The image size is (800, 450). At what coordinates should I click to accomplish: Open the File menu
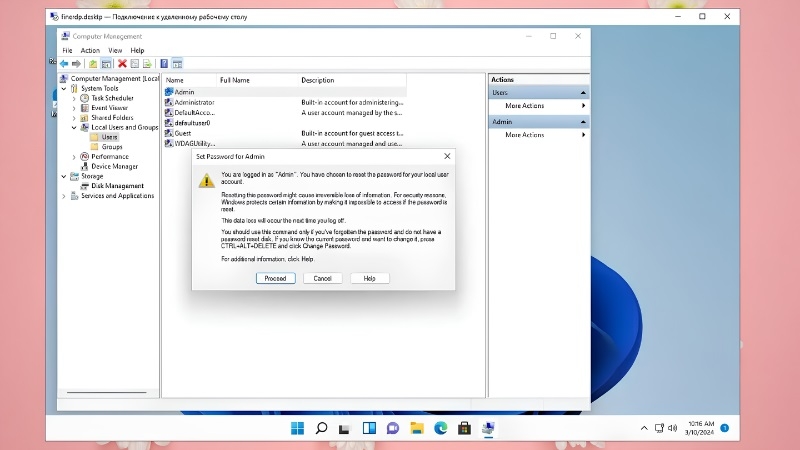coord(67,50)
